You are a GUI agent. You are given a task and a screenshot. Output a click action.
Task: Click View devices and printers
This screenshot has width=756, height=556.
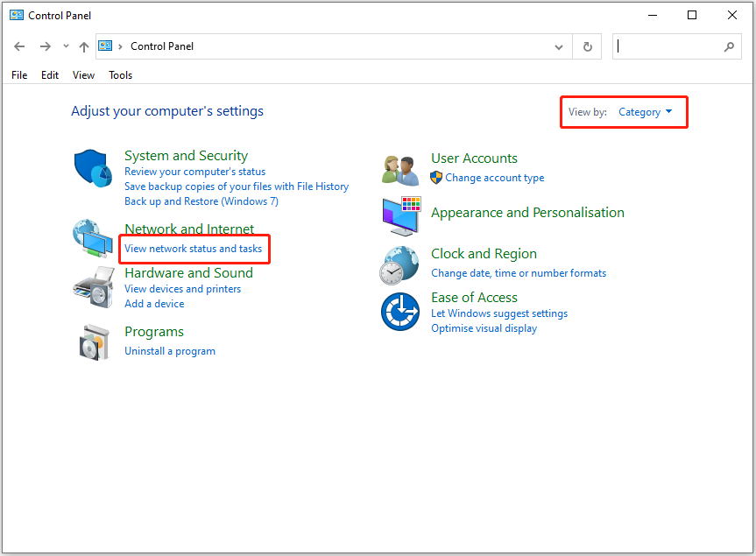[183, 289]
